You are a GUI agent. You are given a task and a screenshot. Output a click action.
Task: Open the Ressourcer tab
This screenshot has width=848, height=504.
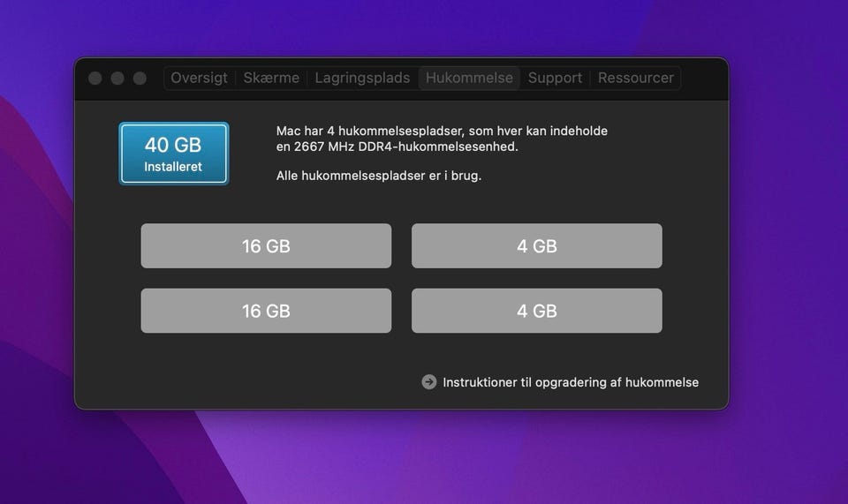pos(635,78)
